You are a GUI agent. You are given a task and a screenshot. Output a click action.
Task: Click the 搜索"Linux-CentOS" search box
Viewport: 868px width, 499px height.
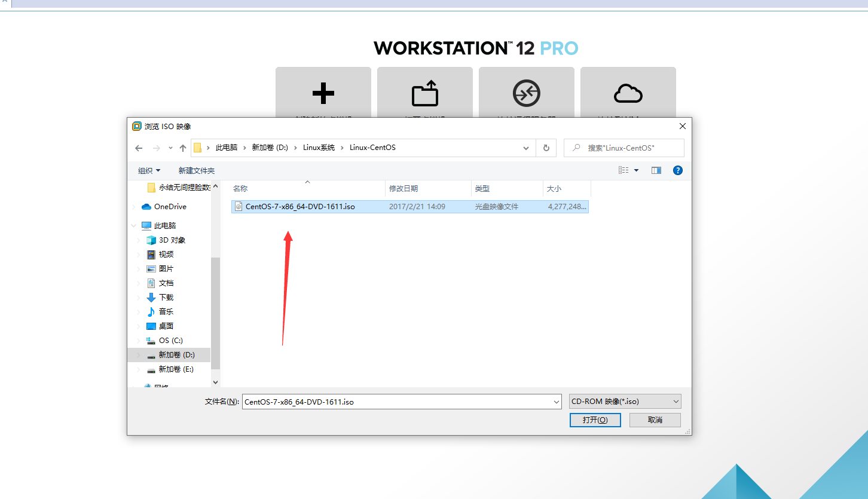(624, 148)
